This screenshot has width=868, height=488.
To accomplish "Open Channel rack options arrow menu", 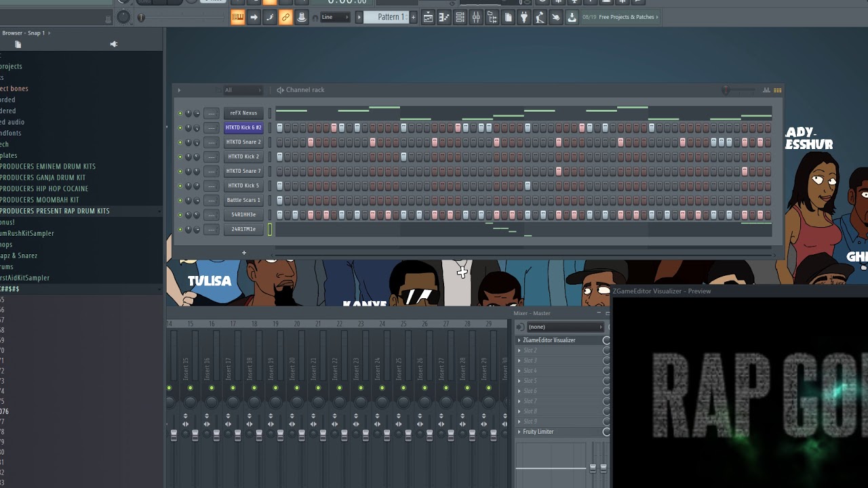I will [179, 90].
